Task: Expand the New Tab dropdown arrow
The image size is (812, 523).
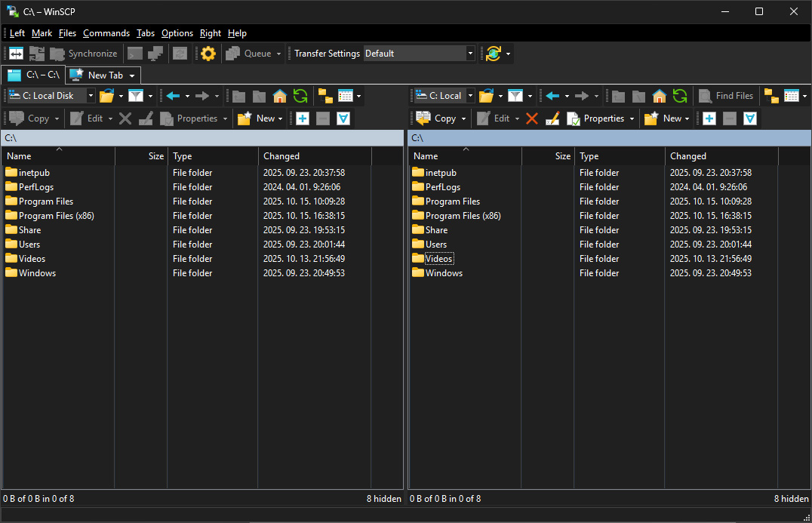Action: [x=132, y=75]
